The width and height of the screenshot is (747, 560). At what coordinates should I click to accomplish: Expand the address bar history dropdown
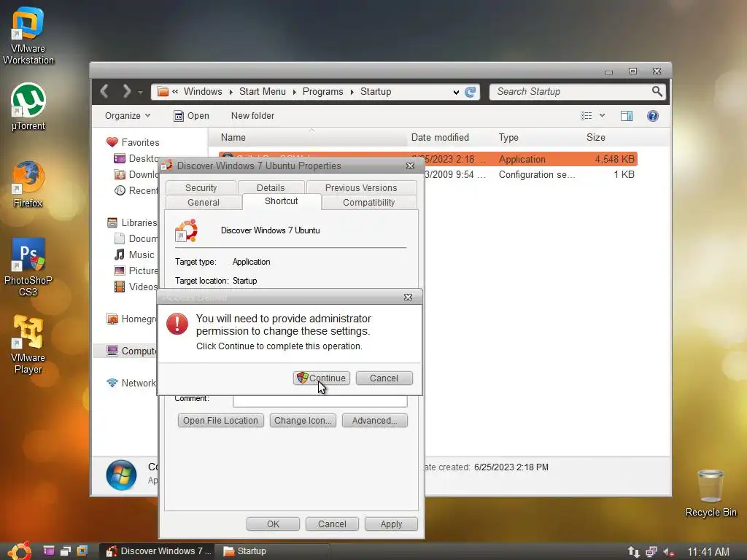[456, 93]
